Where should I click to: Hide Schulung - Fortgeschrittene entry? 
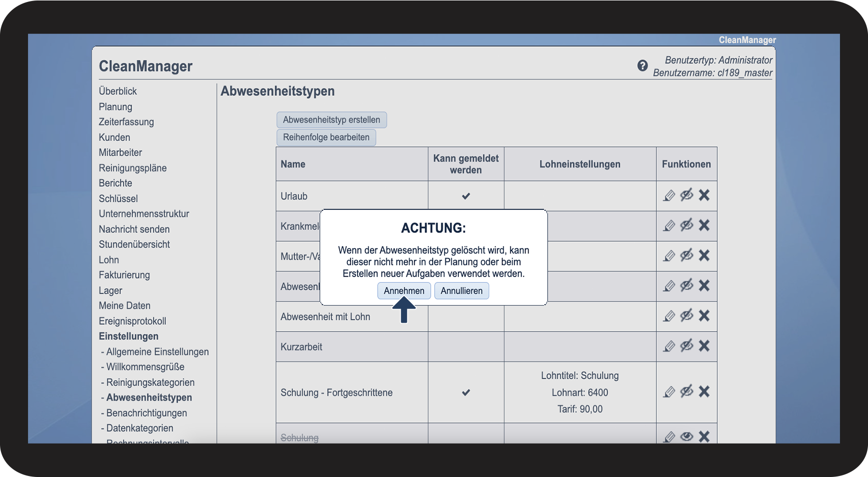click(687, 391)
